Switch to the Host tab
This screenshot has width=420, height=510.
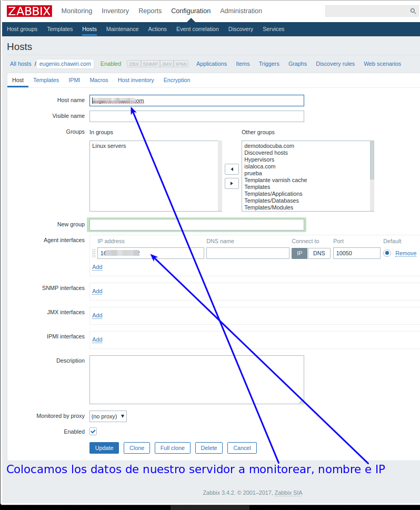(18, 80)
